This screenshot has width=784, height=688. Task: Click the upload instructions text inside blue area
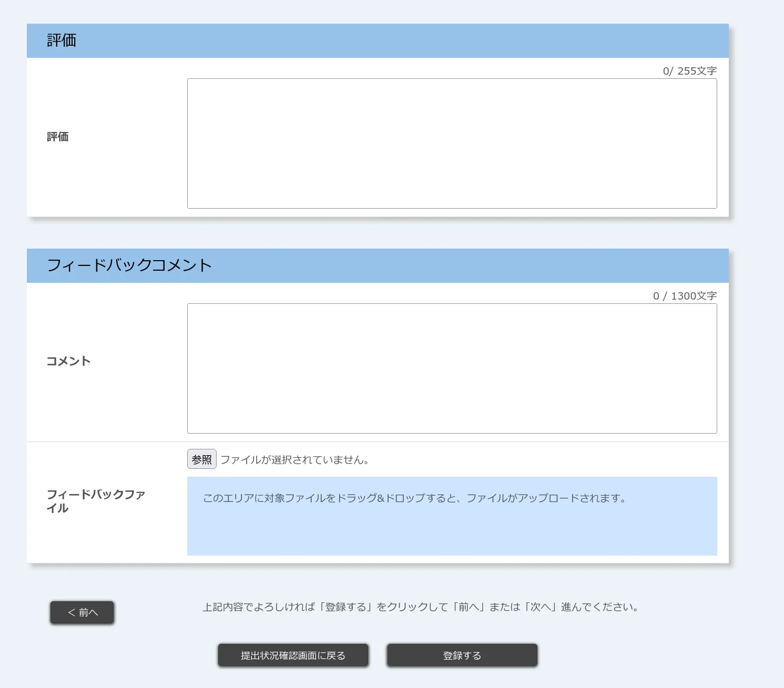(414, 499)
